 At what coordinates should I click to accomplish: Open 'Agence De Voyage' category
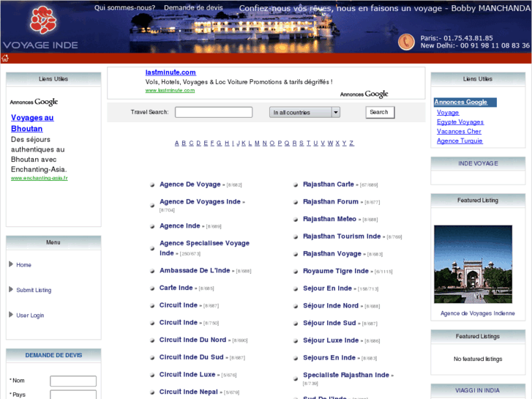tap(190, 184)
